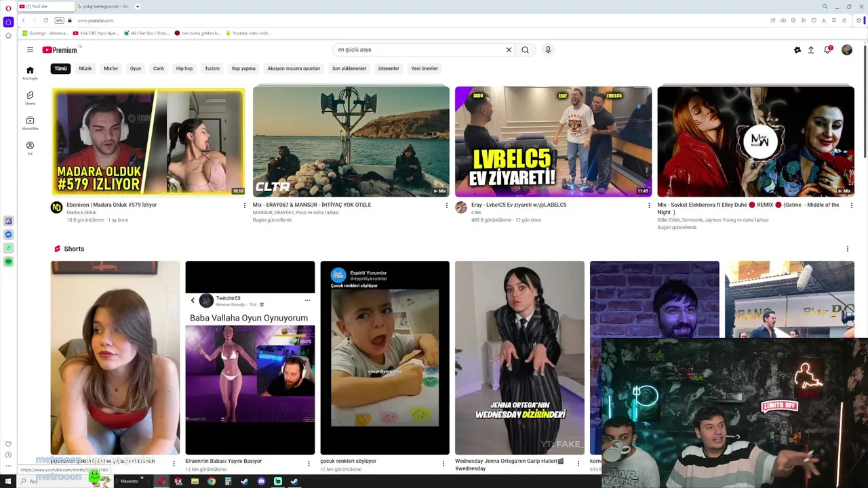Viewport: 868px width, 488px height.
Task: Open File Explorer from taskbar
Action: (x=195, y=481)
